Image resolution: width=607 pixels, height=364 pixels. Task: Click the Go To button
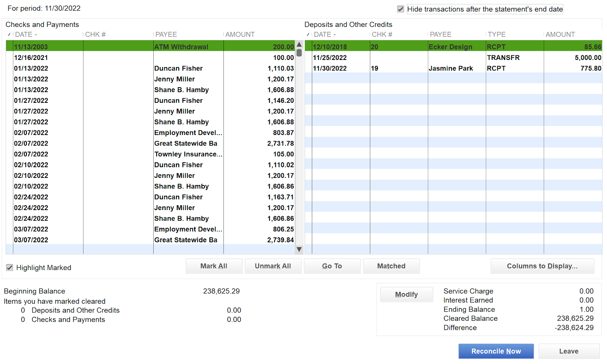point(332,266)
